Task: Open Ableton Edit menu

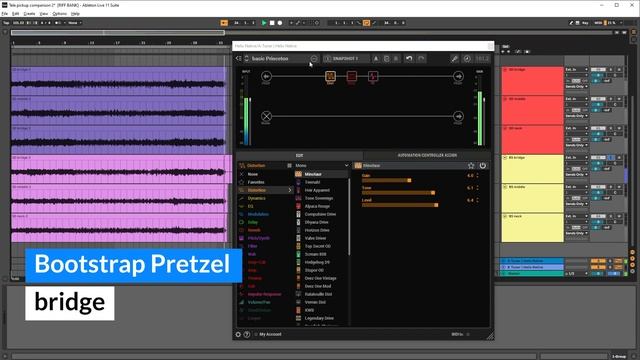Action: [x=16, y=13]
